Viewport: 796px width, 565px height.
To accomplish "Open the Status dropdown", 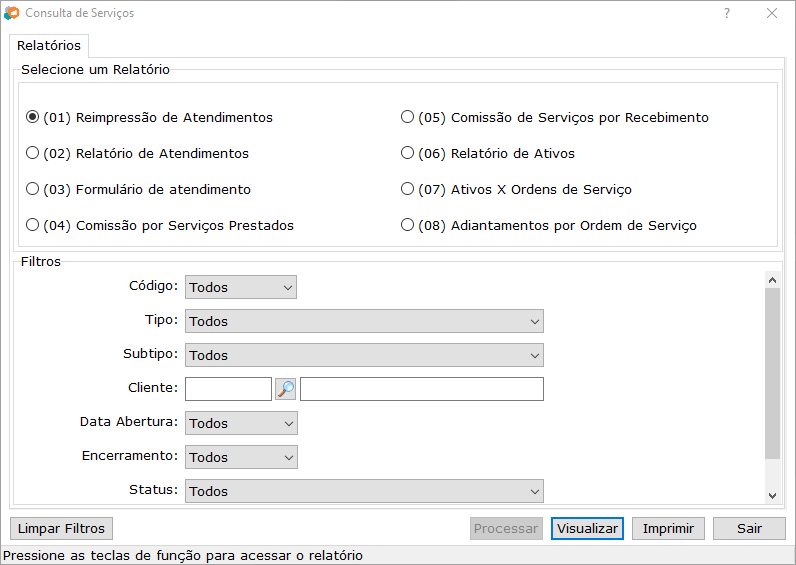I will point(364,491).
